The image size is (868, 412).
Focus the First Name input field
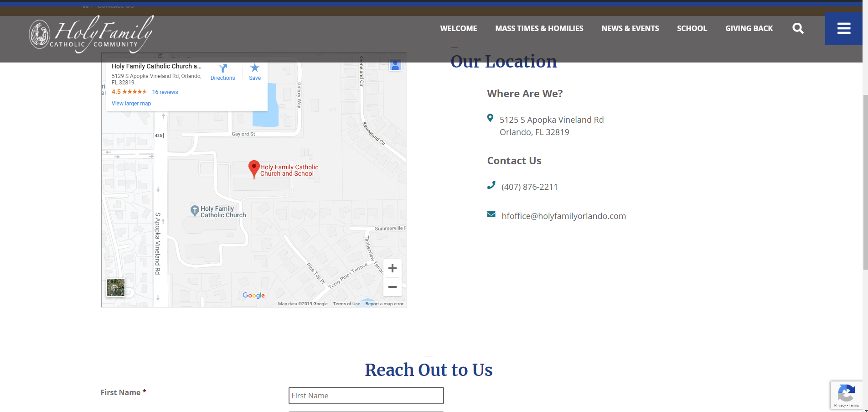point(366,396)
